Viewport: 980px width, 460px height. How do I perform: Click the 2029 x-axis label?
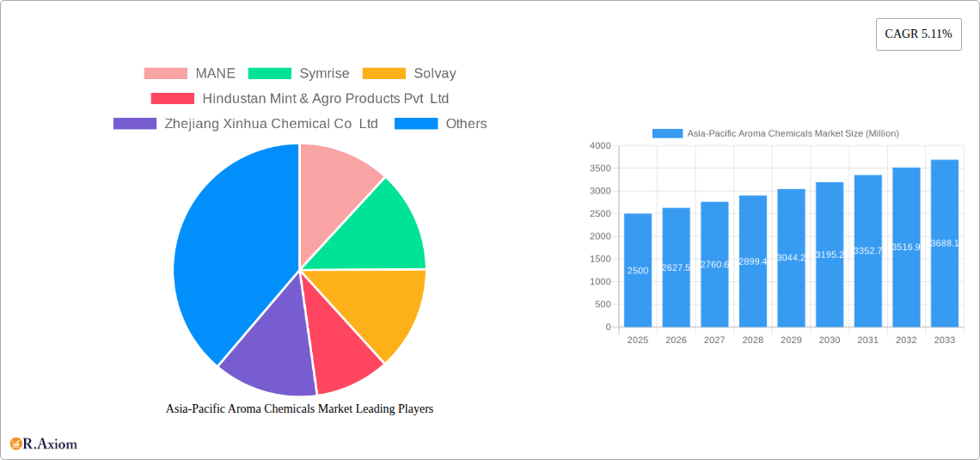click(791, 340)
